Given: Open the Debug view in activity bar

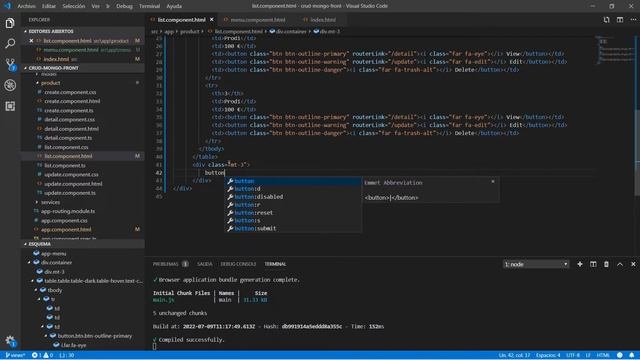Looking at the screenshot, I should [10, 85].
